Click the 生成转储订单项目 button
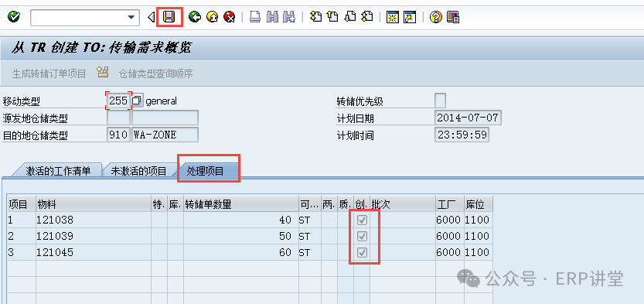Screen dimensions: 644x304 pos(49,74)
